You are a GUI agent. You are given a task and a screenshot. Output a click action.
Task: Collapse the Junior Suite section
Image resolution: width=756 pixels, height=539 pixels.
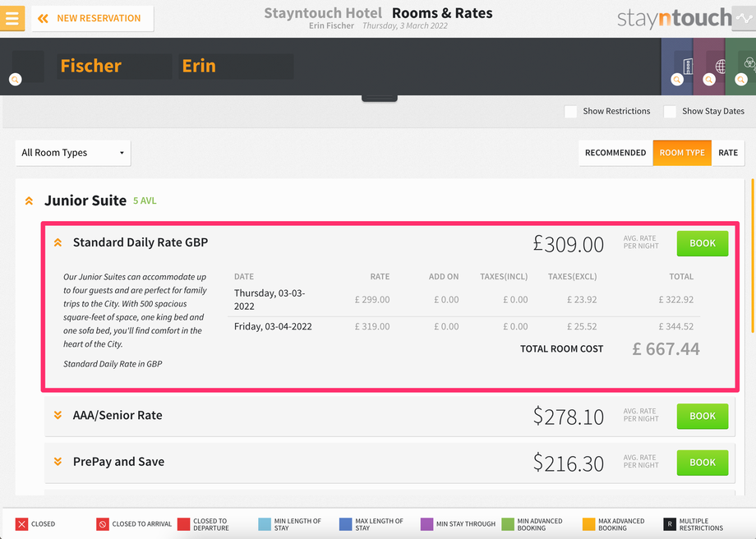coord(29,200)
